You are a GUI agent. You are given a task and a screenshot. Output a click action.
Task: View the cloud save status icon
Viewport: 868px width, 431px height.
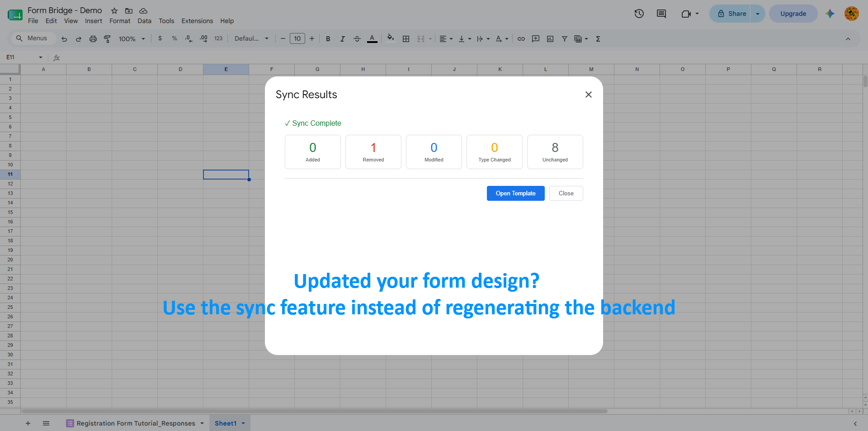pyautogui.click(x=143, y=11)
